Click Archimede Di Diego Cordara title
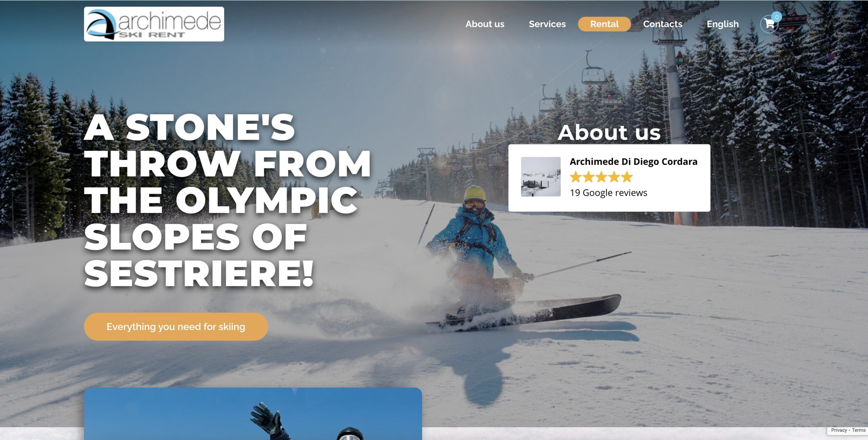868x440 pixels. (633, 161)
